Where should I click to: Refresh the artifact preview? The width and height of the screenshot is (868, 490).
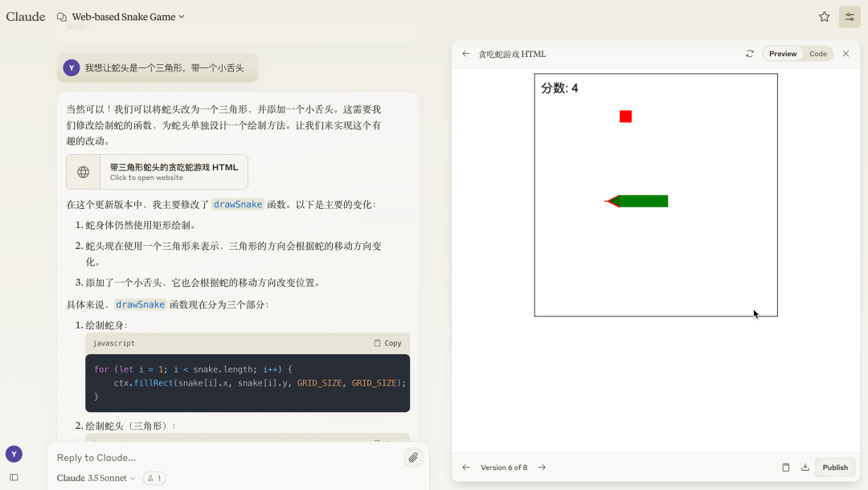coord(750,53)
